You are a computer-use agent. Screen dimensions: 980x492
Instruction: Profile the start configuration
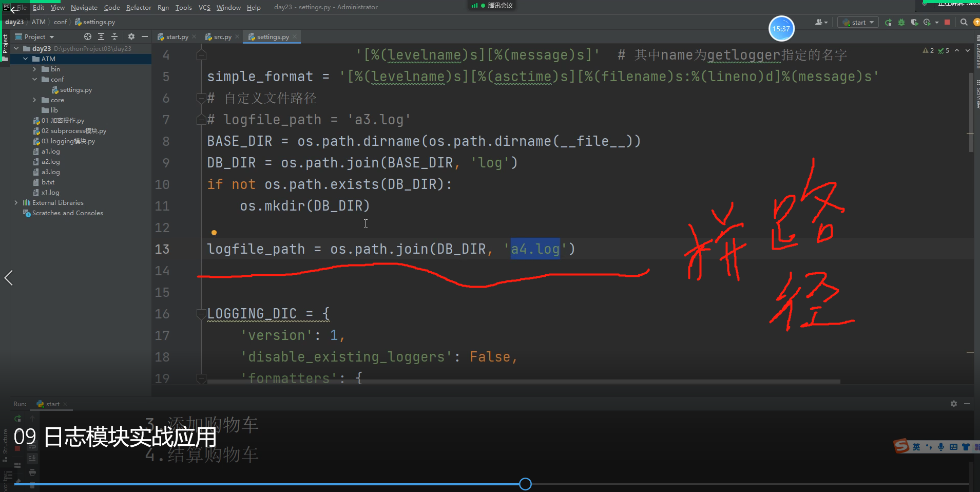(927, 22)
